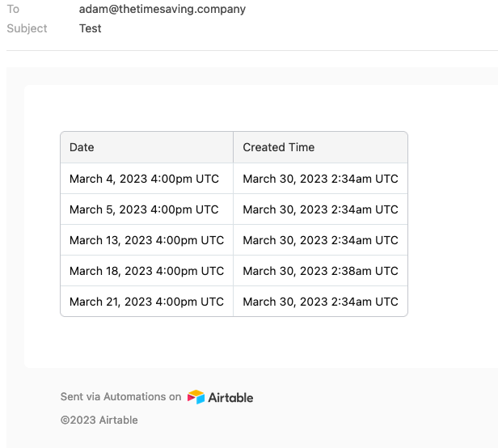
Task: Click created time cell in March 21 row
Action: [320, 302]
